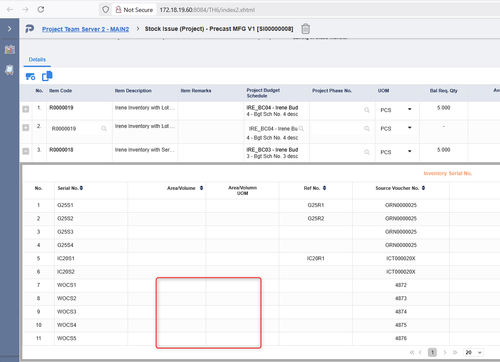Go back with the browser back arrow
500x362 pixels.
pos(10,10)
